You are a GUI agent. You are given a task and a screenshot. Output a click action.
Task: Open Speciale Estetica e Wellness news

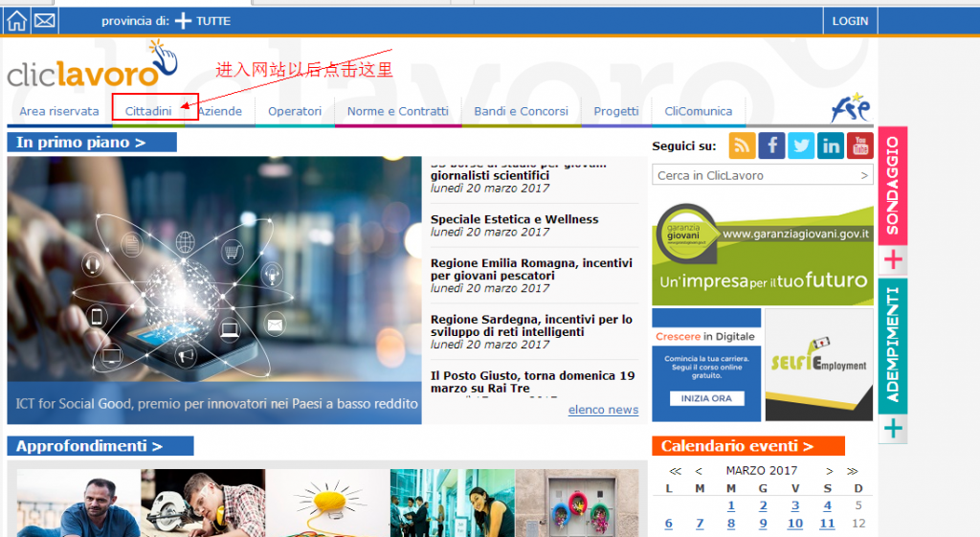pos(514,219)
